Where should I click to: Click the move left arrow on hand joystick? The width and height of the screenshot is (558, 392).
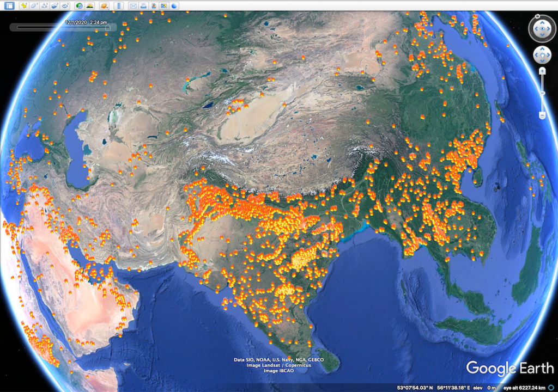pyautogui.click(x=536, y=55)
